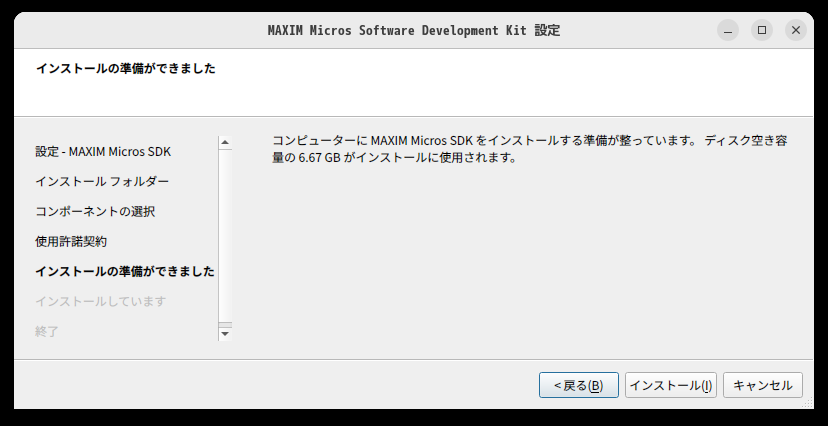Select the コンポーネントの選択 step
The height and width of the screenshot is (426, 828).
(95, 212)
